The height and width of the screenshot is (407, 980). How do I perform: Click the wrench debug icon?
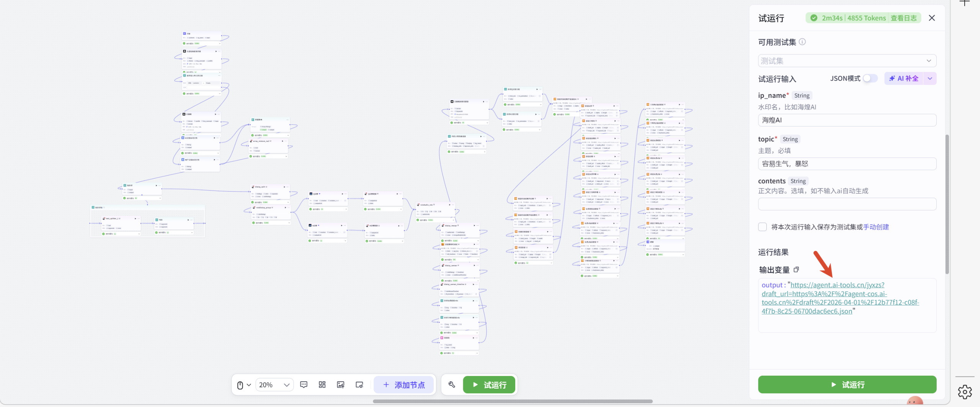coord(452,384)
